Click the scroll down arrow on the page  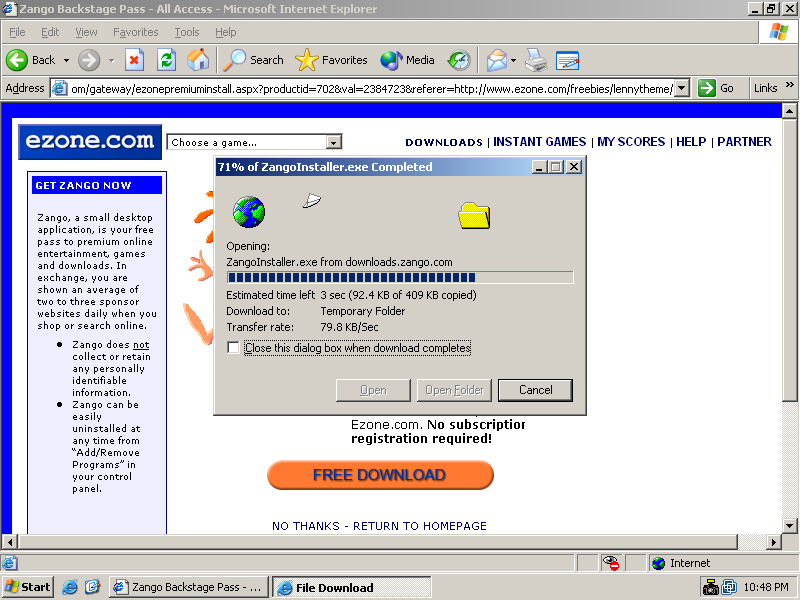click(x=789, y=525)
